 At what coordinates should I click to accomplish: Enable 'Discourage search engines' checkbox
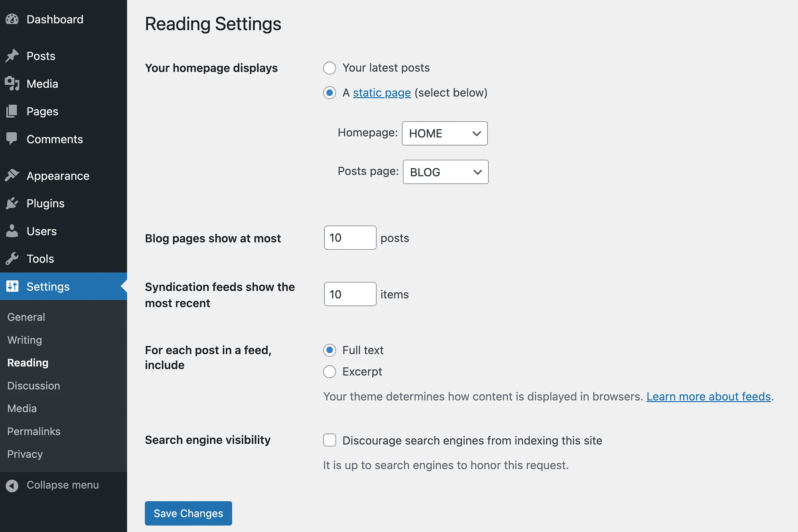pos(330,440)
